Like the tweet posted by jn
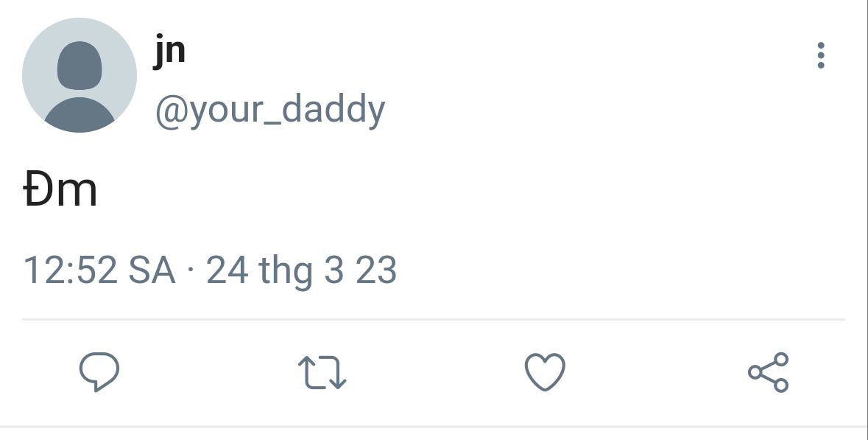Screen dimensions: 868x440 click(545, 372)
